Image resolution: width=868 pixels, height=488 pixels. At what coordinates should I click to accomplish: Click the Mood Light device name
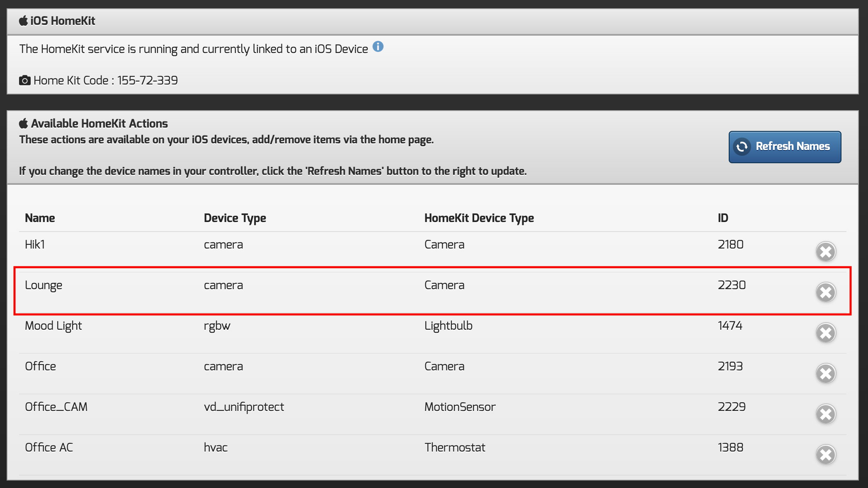(53, 326)
